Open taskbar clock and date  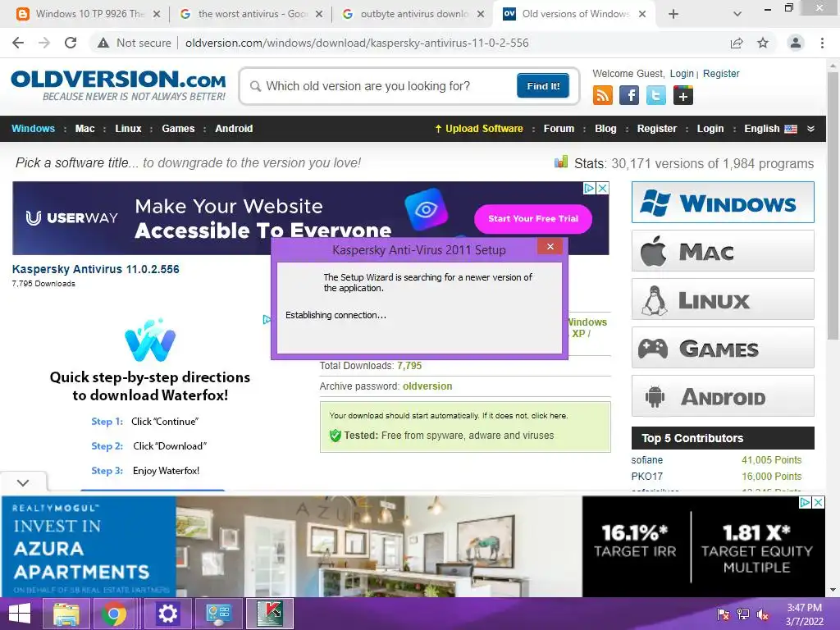[804, 614]
